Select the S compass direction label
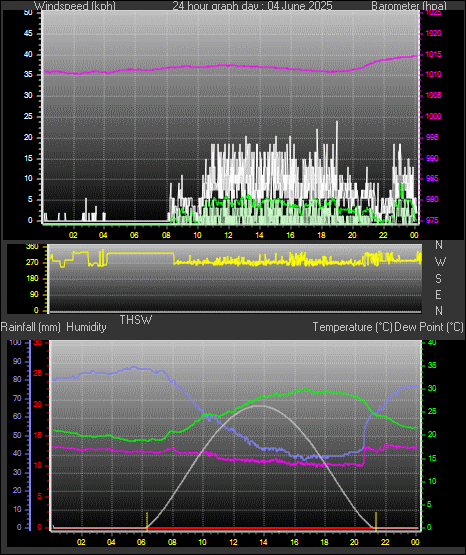Viewport: 466px width, 555px height. coord(438,279)
